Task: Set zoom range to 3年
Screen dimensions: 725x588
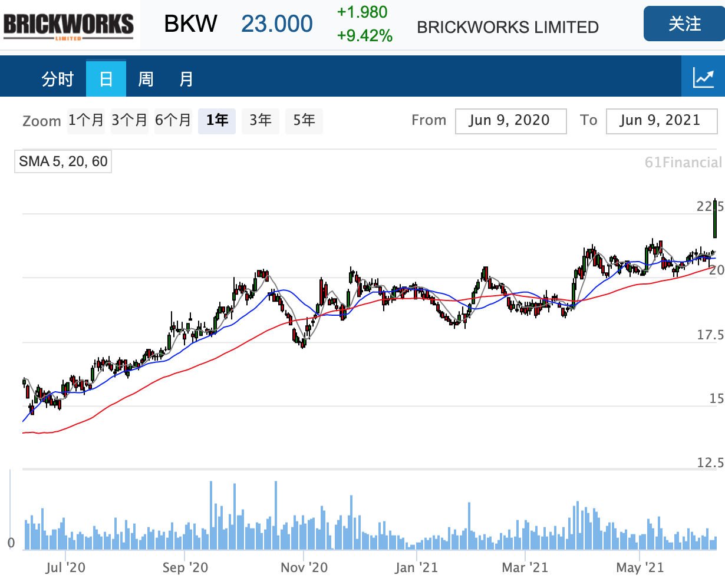Action: [x=261, y=120]
